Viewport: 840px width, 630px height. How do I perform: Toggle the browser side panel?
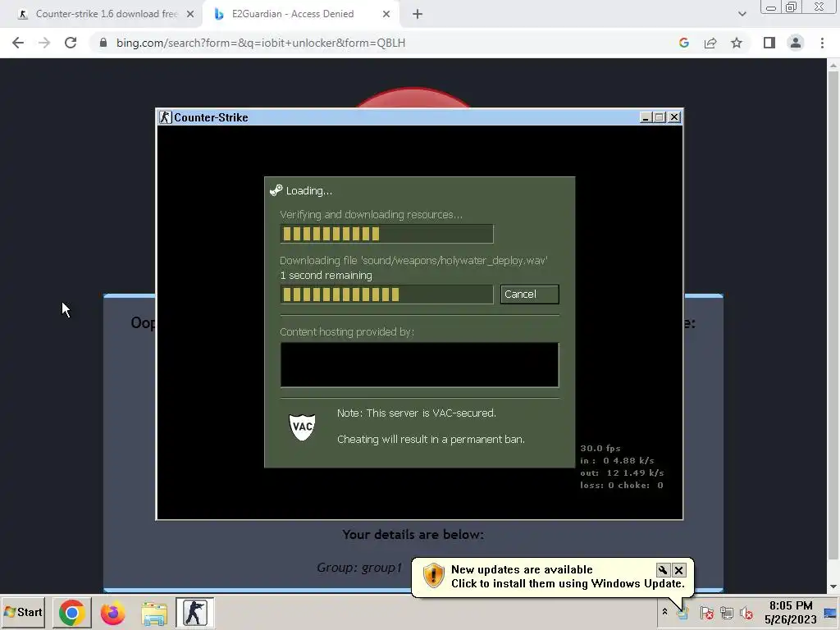769,43
